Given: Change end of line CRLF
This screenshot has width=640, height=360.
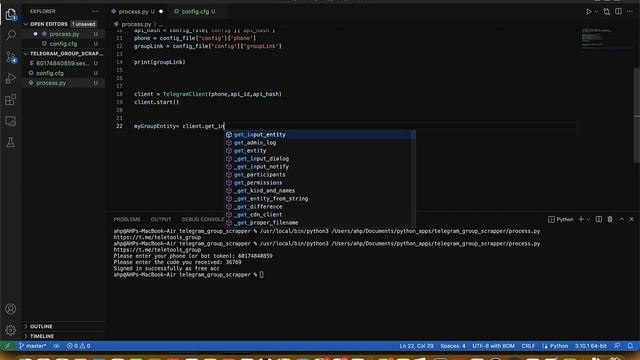Looking at the screenshot, I should point(528,346).
